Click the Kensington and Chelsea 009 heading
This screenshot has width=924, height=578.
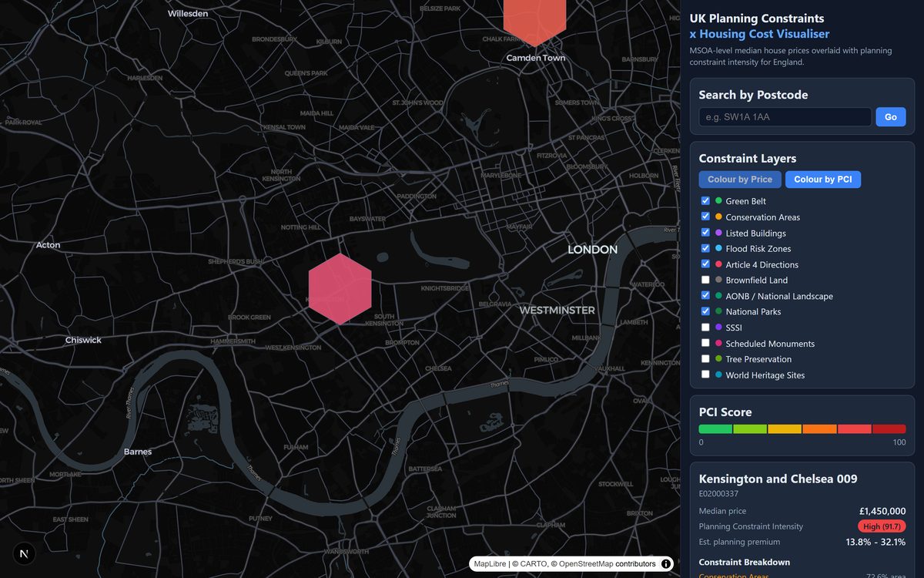click(x=778, y=479)
